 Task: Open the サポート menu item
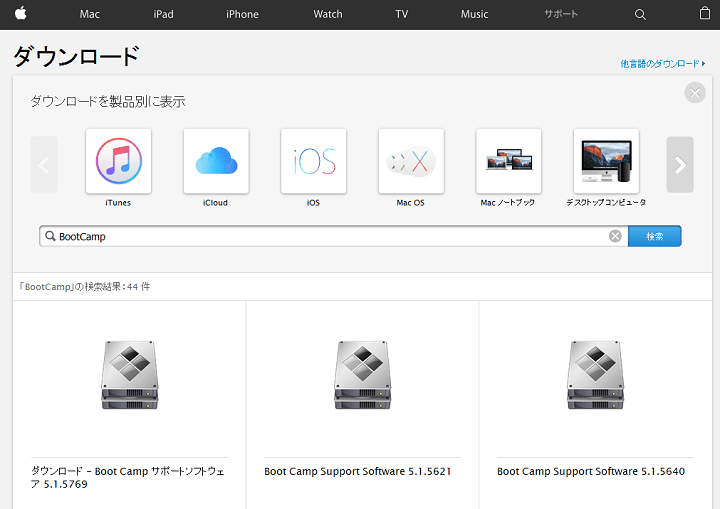point(561,14)
